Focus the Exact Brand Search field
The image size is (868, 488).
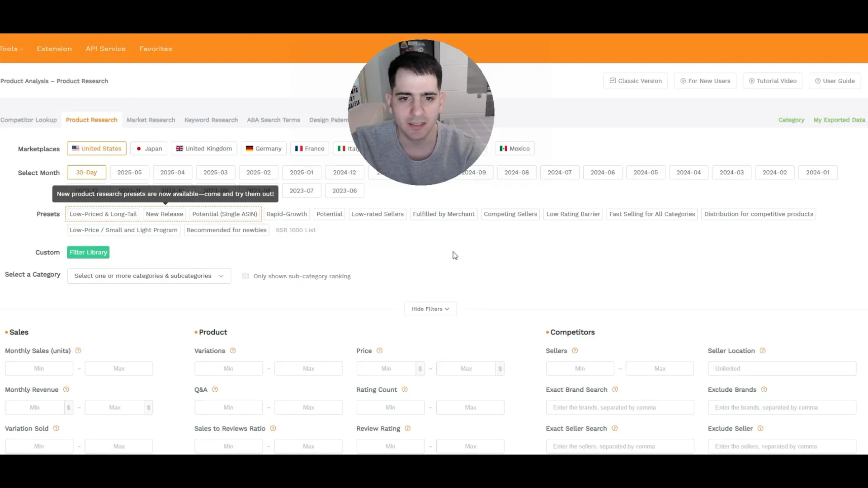pyautogui.click(x=620, y=408)
